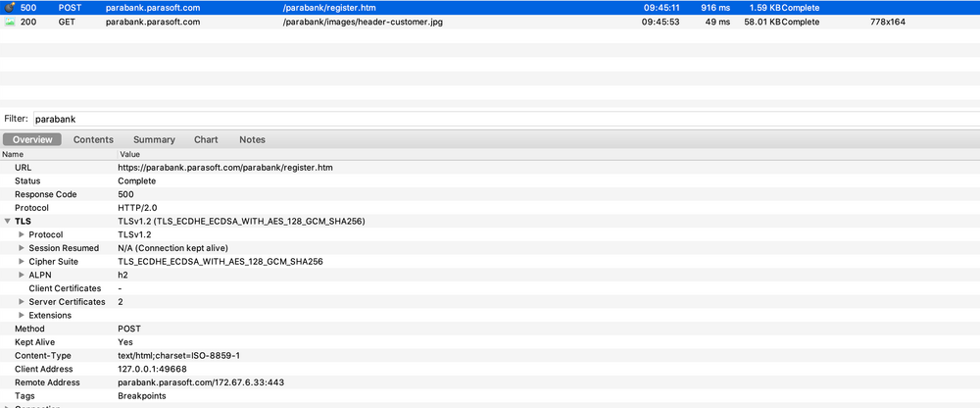
Task: Select the Method row label
Action: [29, 329]
